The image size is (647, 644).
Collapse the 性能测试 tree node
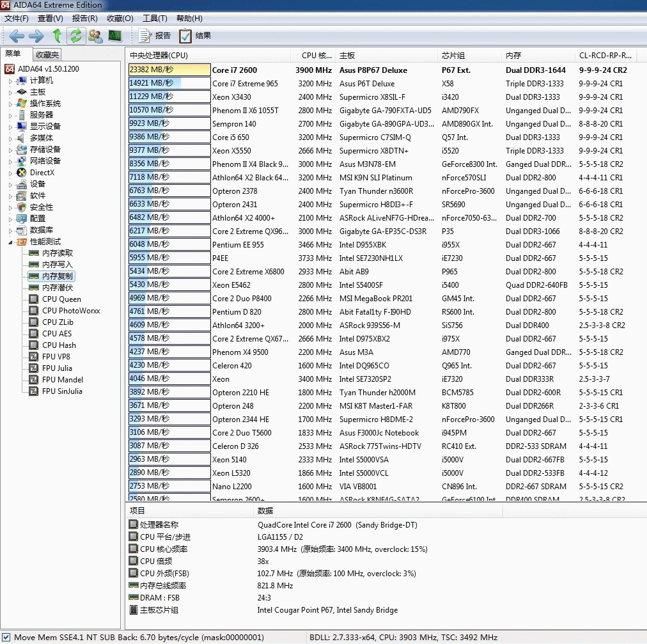click(10, 242)
